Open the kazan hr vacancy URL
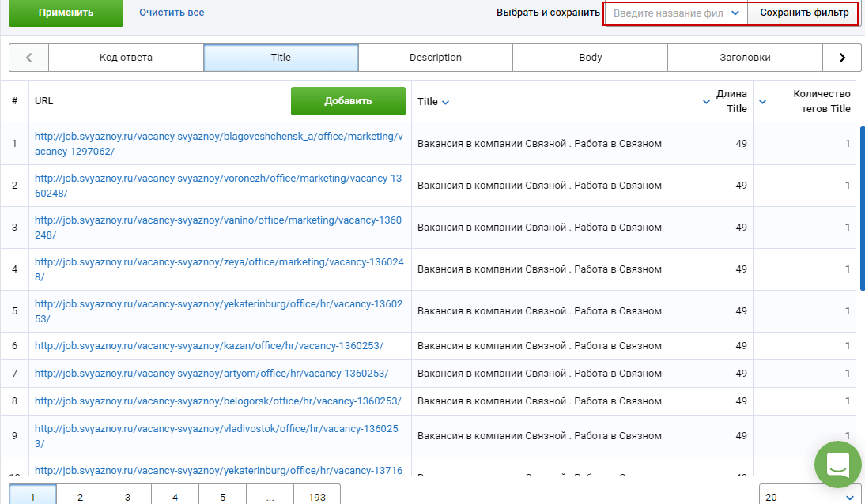 click(209, 346)
